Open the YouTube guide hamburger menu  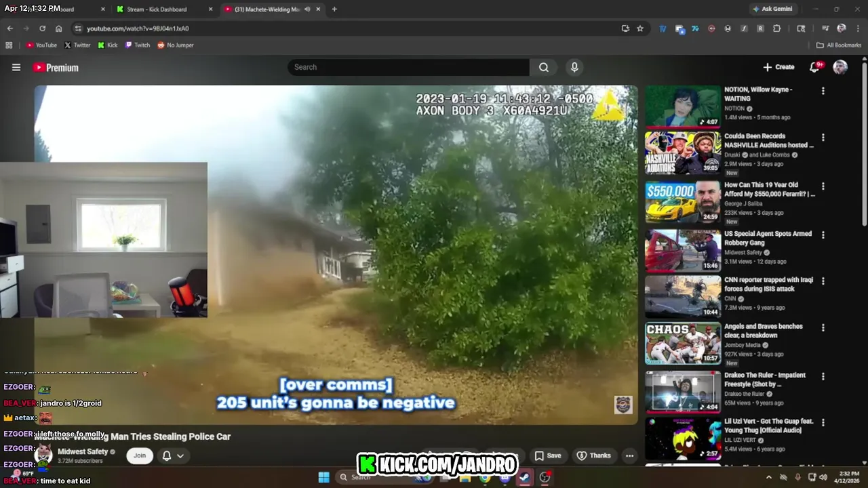click(16, 67)
